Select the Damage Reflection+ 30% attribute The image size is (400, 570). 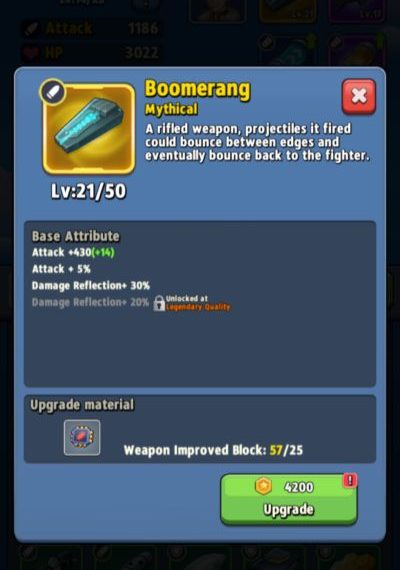[91, 285]
